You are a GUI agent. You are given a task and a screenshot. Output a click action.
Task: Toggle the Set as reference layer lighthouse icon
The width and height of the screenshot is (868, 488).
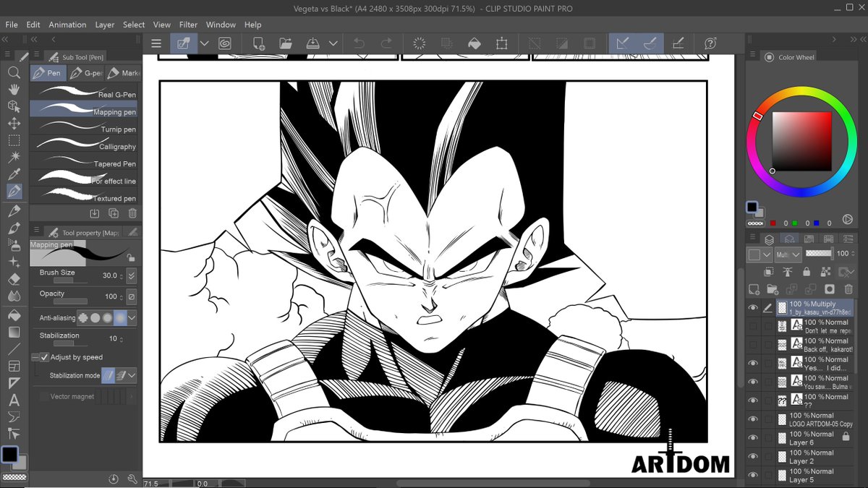click(x=788, y=272)
